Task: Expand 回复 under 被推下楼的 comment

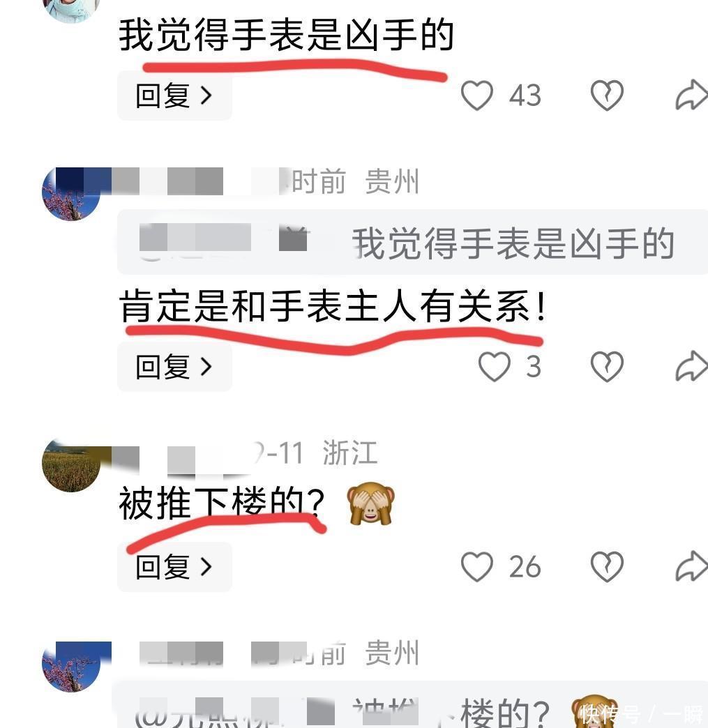Action: (174, 567)
